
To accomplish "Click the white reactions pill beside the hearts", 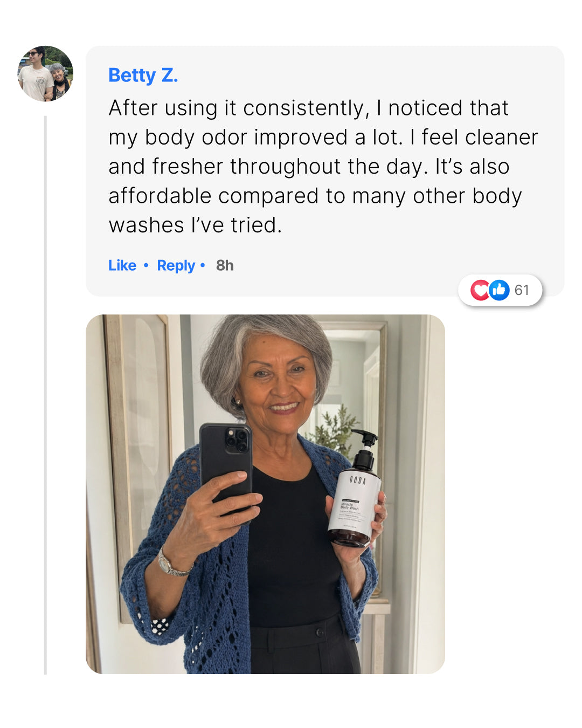I will click(x=500, y=290).
